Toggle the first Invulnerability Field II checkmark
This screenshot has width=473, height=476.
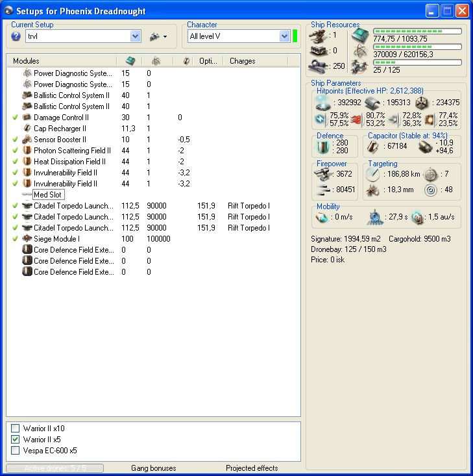[15, 173]
